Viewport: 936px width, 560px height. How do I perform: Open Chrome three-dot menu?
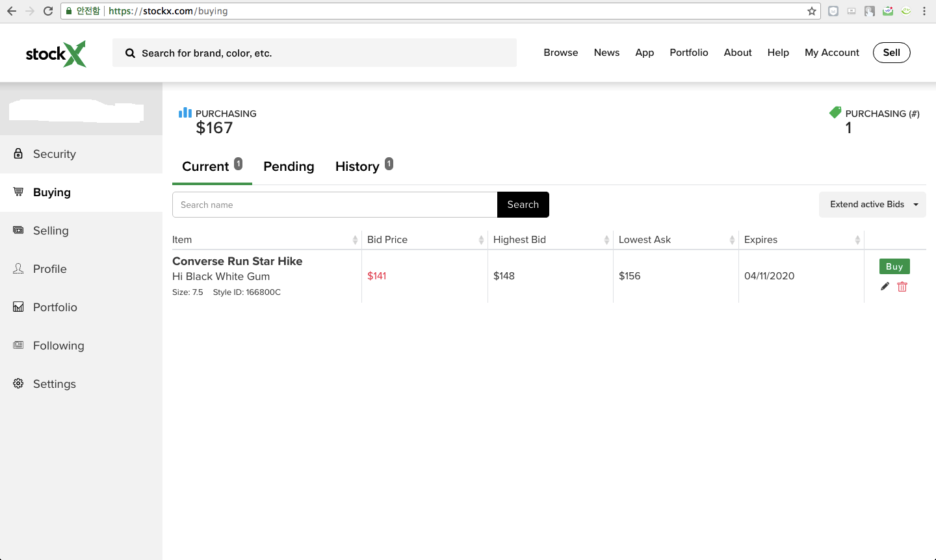tap(924, 11)
